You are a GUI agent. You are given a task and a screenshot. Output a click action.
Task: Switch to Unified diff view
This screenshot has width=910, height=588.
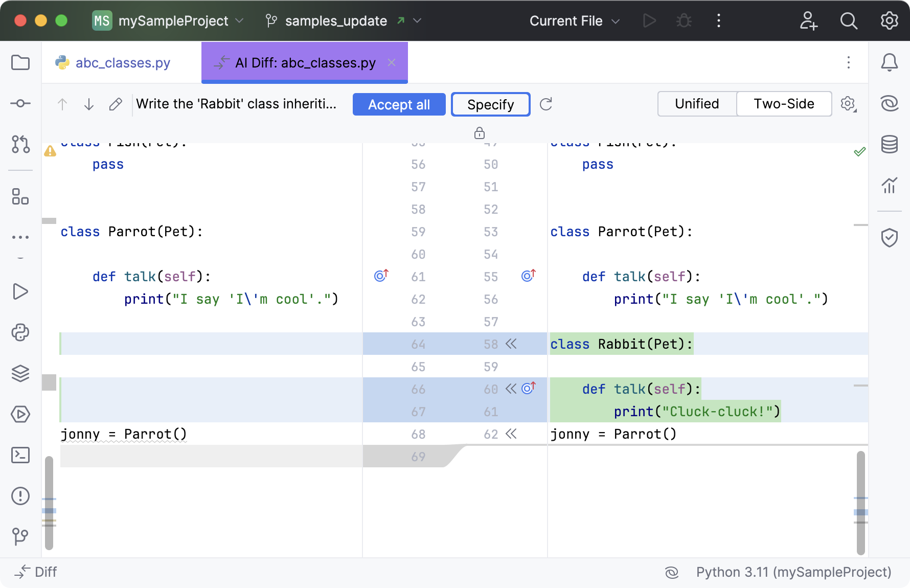coord(697,104)
